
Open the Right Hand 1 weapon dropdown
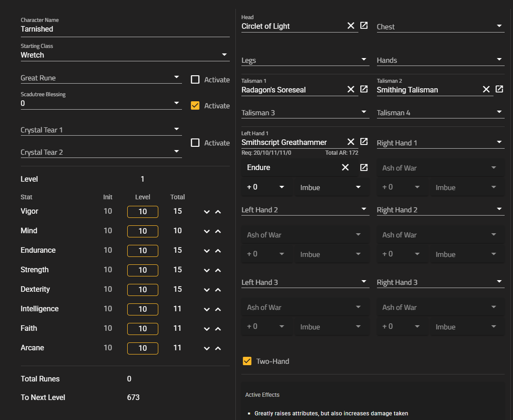pyautogui.click(x=441, y=143)
